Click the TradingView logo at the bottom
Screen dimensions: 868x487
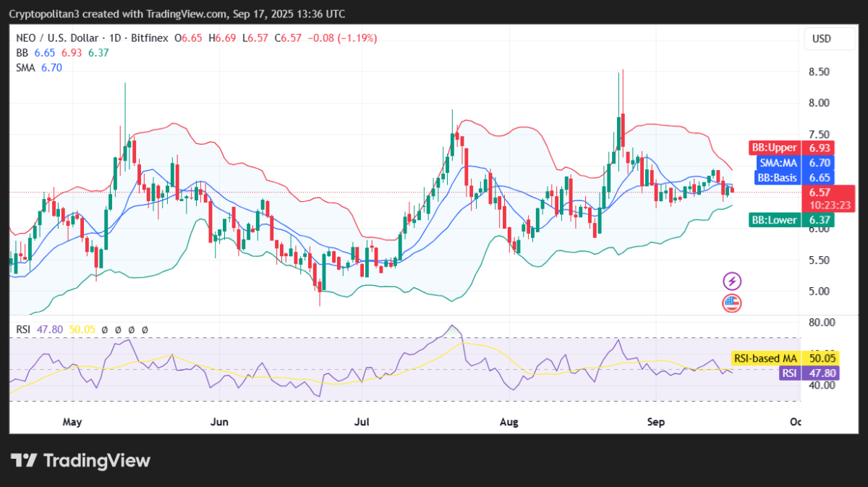[80, 461]
